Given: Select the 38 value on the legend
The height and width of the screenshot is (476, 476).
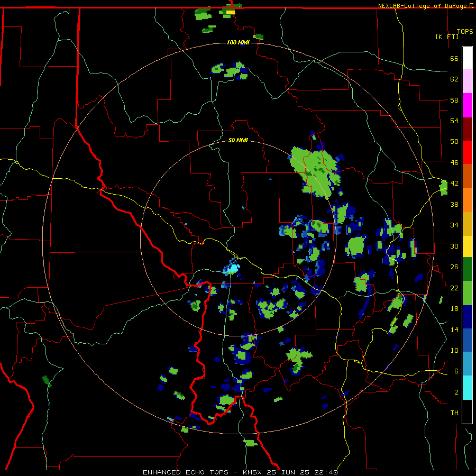Looking at the screenshot, I should pyautogui.click(x=454, y=204).
